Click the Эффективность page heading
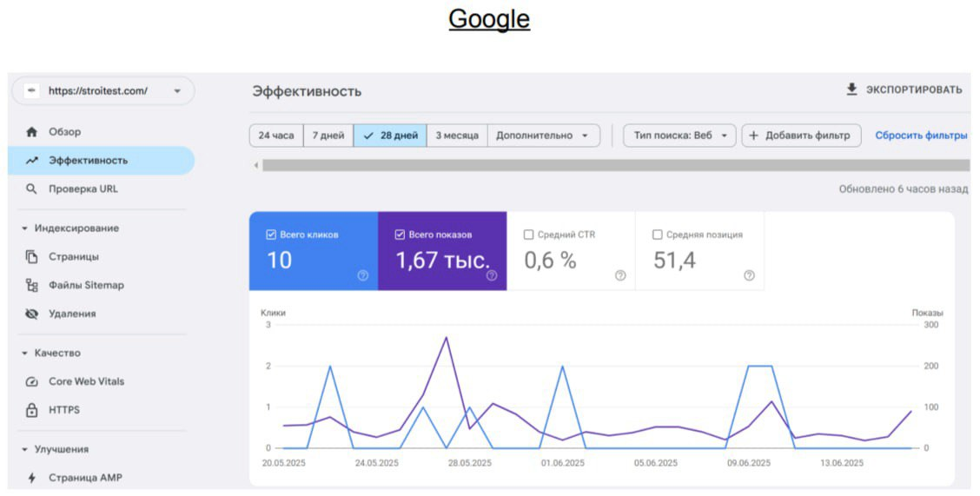Image resolution: width=980 pixels, height=496 pixels. (307, 91)
